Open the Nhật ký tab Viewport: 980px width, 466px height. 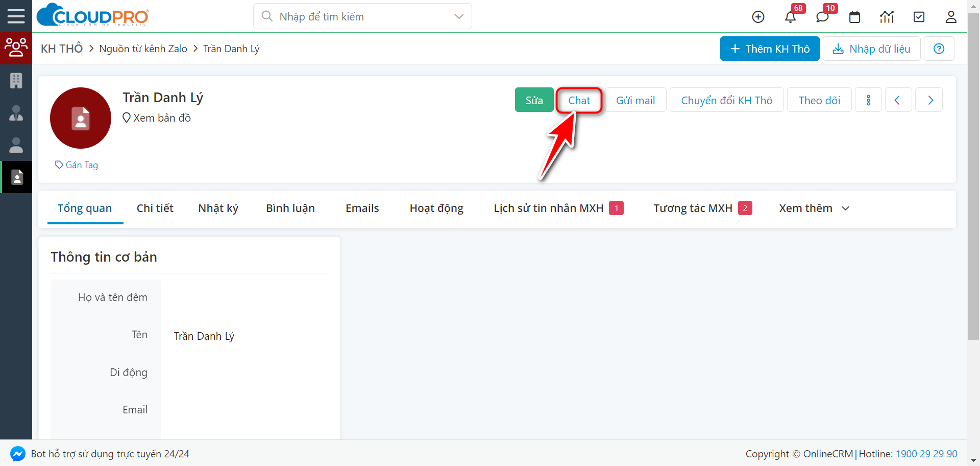point(218,208)
